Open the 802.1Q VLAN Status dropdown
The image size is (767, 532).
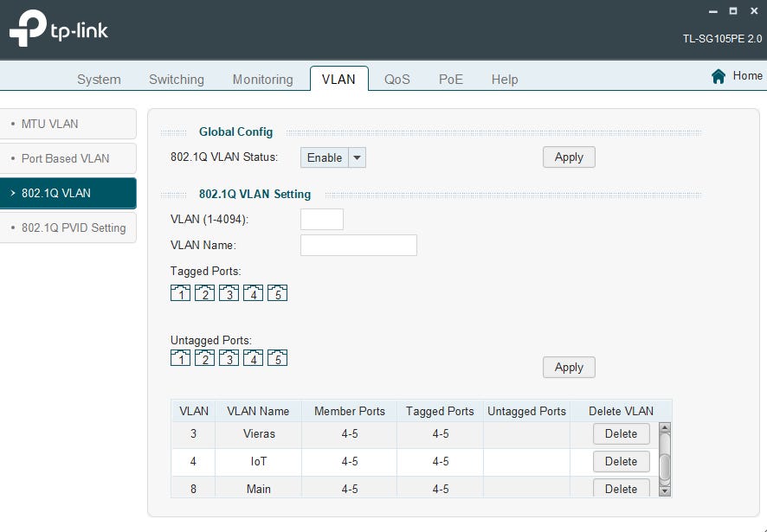click(x=333, y=158)
